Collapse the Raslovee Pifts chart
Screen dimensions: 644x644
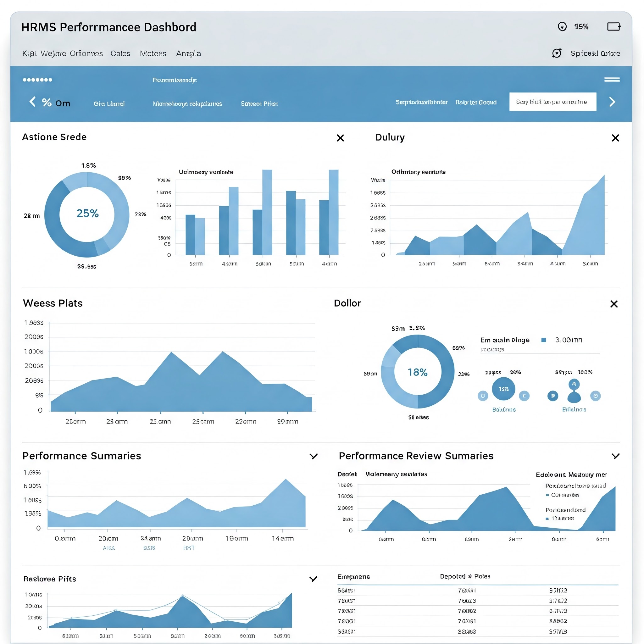pos(314,579)
